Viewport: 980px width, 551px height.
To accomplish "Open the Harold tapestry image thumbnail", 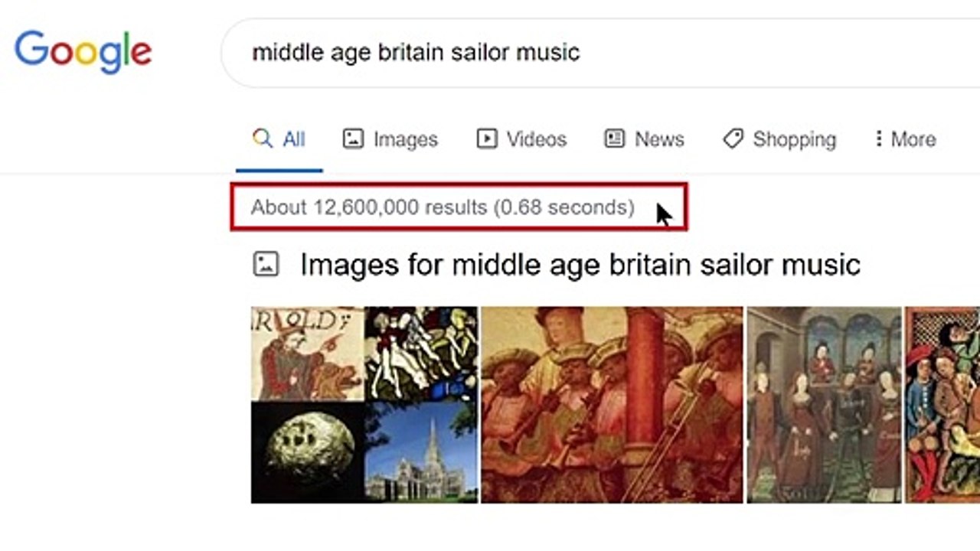I will point(307,354).
